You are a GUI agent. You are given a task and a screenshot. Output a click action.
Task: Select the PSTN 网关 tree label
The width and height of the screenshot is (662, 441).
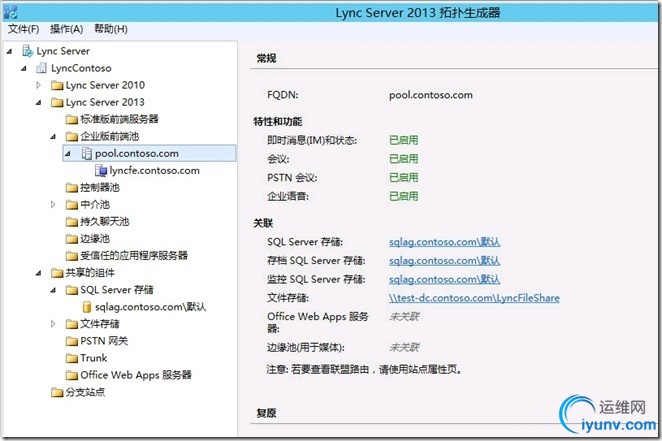coord(104,341)
